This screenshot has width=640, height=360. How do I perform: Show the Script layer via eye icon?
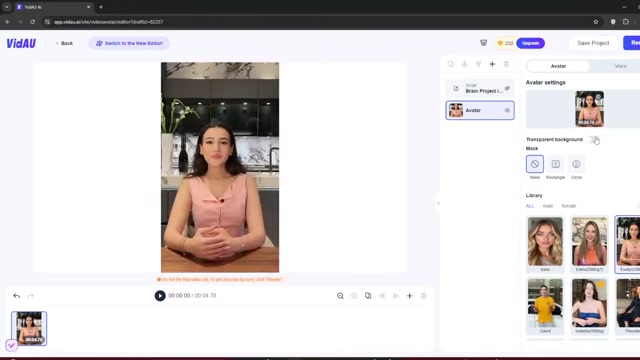tap(507, 88)
